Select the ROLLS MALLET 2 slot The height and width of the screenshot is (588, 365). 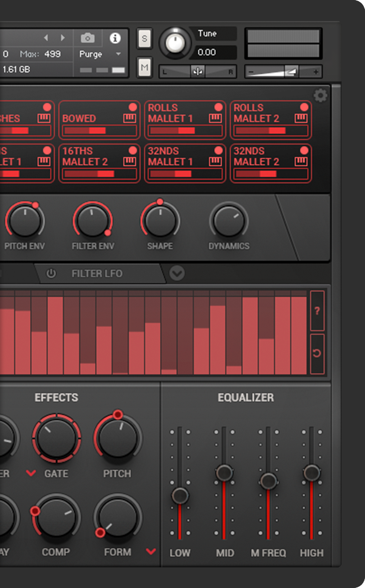[271, 120]
